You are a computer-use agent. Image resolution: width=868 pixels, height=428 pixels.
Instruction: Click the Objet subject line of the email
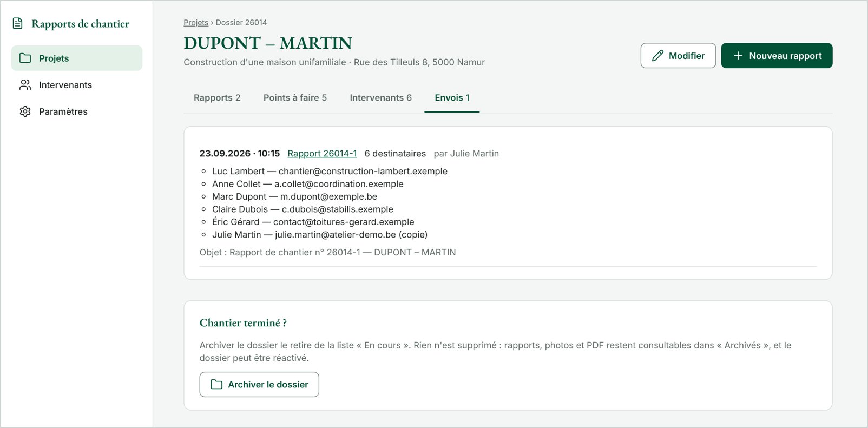click(328, 253)
